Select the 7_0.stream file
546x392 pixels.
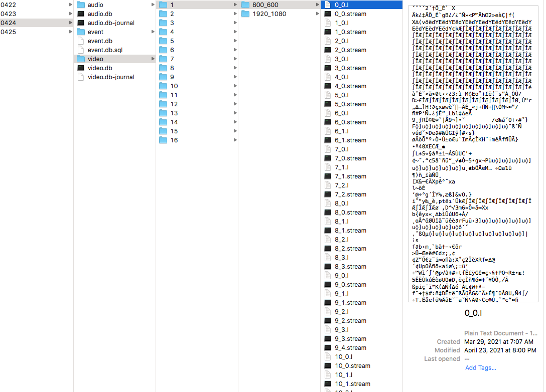coord(361,158)
